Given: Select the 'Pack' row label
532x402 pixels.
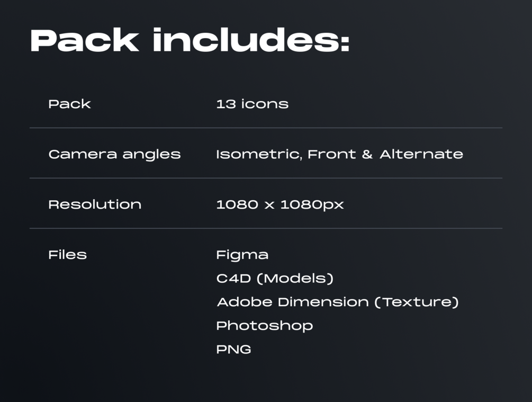Looking at the screenshot, I should click(69, 104).
